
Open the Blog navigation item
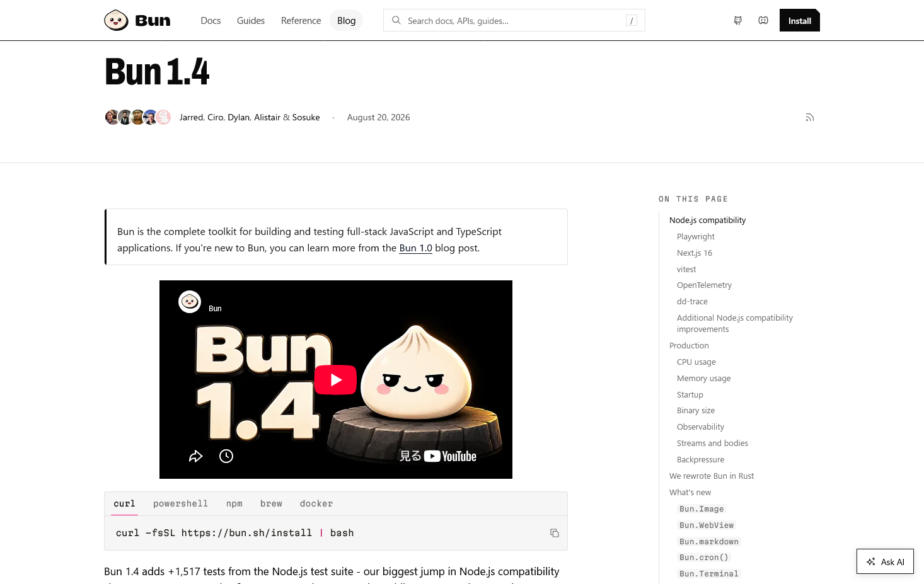click(346, 21)
